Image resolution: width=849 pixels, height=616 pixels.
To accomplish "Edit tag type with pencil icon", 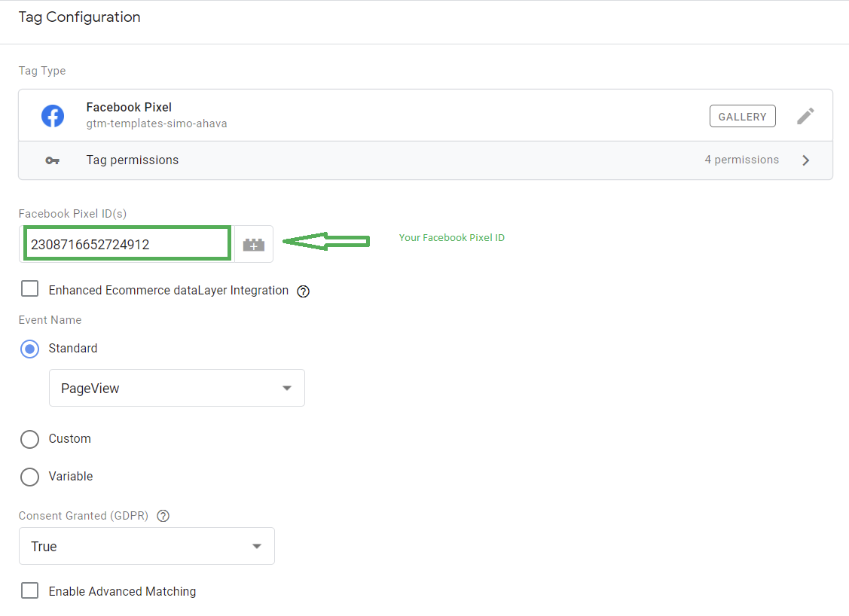I will 805,116.
